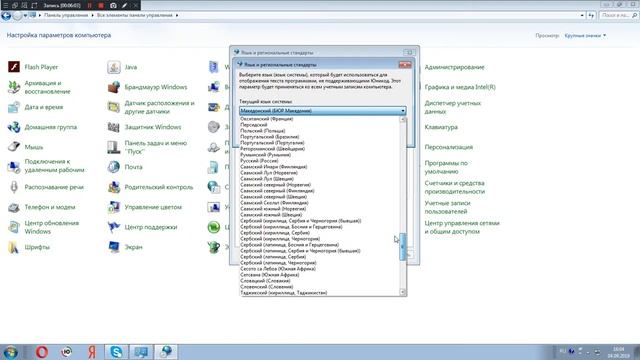Open Центр управления сетями и общим доступом
This screenshot has height=360, width=640.
pyautogui.click(x=462, y=227)
